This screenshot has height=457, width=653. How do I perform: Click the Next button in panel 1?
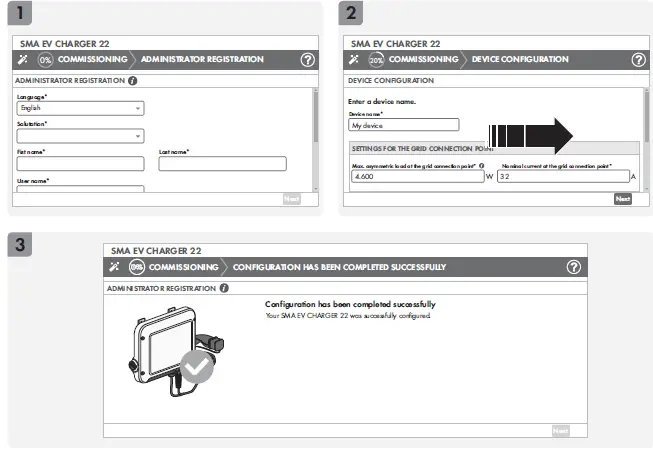coord(292,199)
